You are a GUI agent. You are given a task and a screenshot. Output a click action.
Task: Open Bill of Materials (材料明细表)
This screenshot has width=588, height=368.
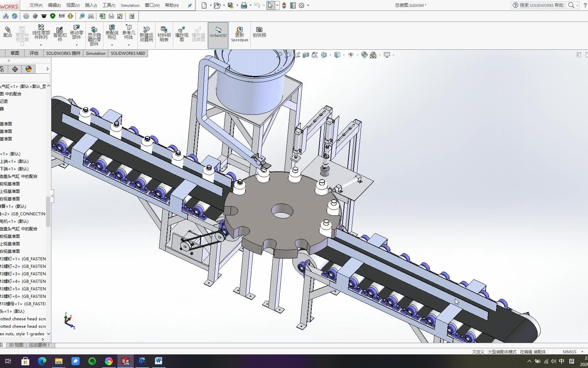(x=164, y=34)
